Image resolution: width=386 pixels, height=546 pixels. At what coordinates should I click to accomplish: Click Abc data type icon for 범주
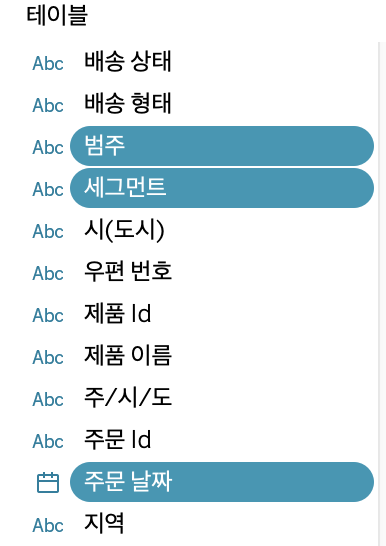point(48,148)
